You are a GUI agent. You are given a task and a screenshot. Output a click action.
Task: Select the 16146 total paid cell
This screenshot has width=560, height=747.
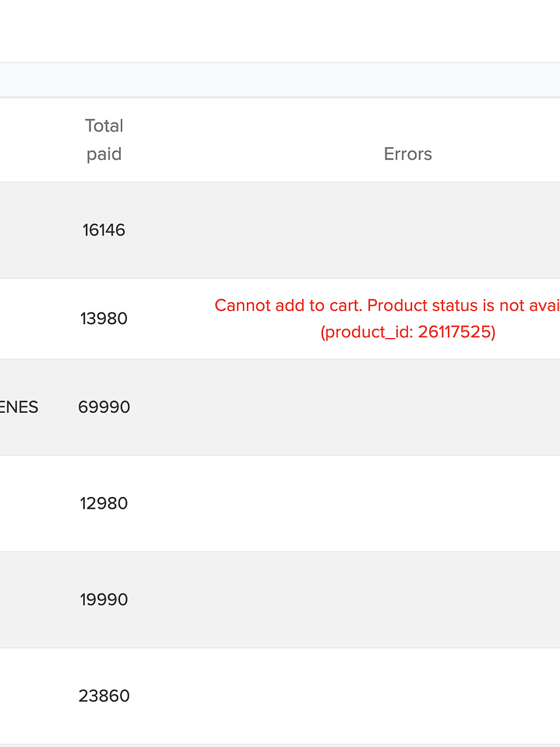click(104, 231)
